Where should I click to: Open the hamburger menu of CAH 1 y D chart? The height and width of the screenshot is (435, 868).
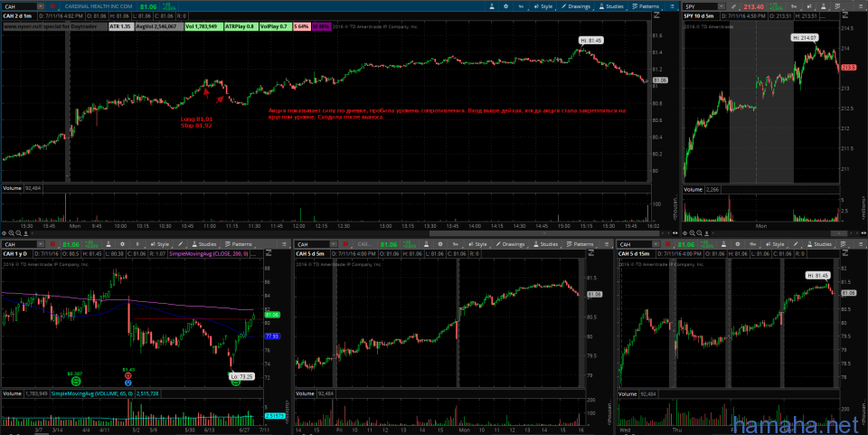pyautogui.click(x=285, y=244)
